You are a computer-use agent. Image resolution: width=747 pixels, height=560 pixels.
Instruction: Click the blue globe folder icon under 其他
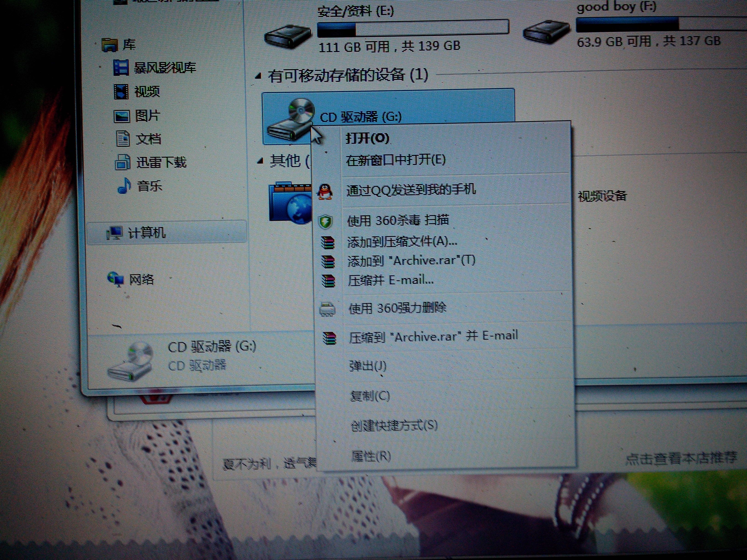click(290, 203)
